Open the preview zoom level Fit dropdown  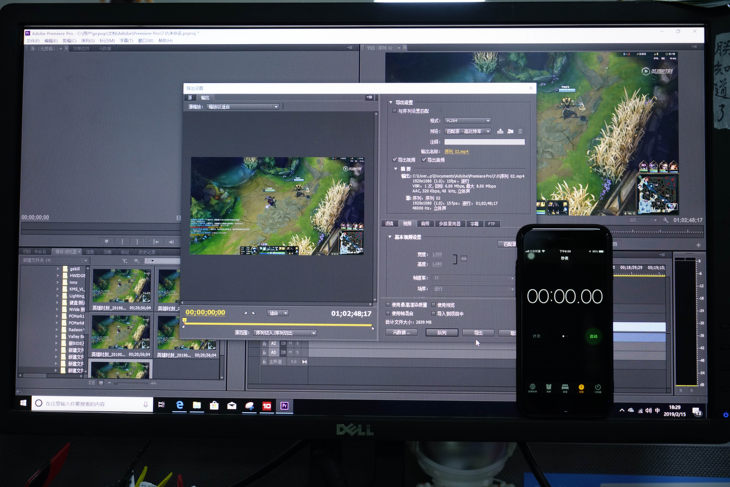coord(278,313)
